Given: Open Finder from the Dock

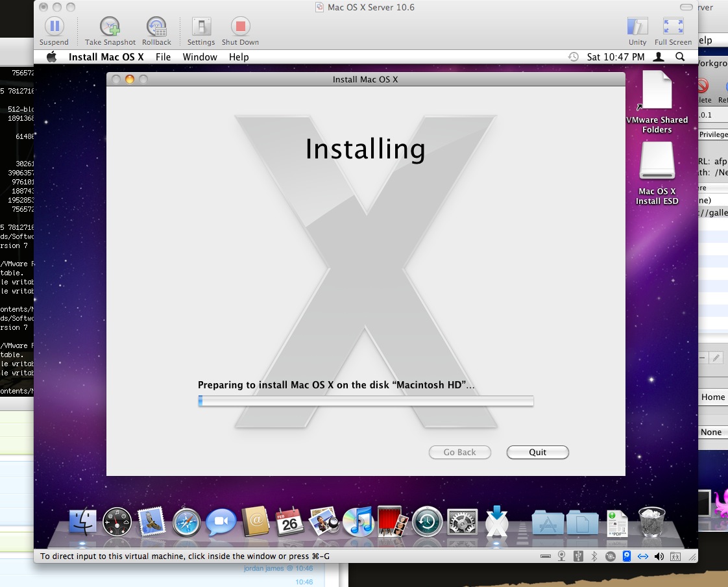Looking at the screenshot, I should tap(83, 522).
